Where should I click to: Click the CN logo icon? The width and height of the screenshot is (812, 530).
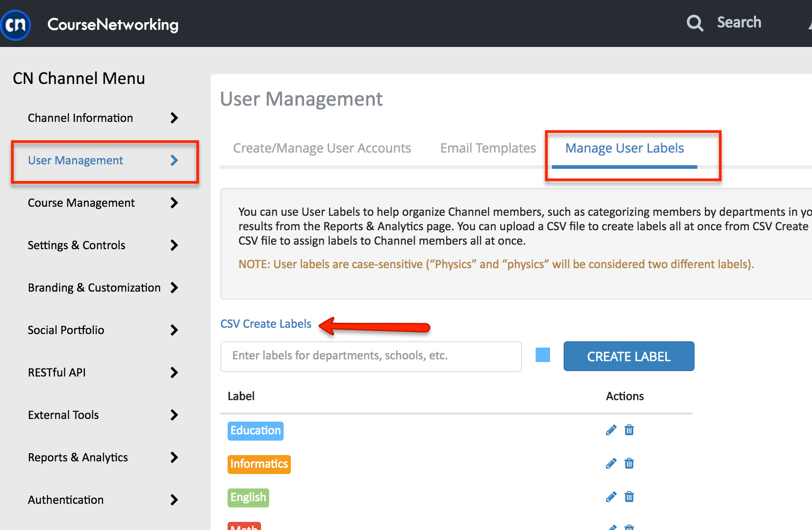tap(15, 24)
